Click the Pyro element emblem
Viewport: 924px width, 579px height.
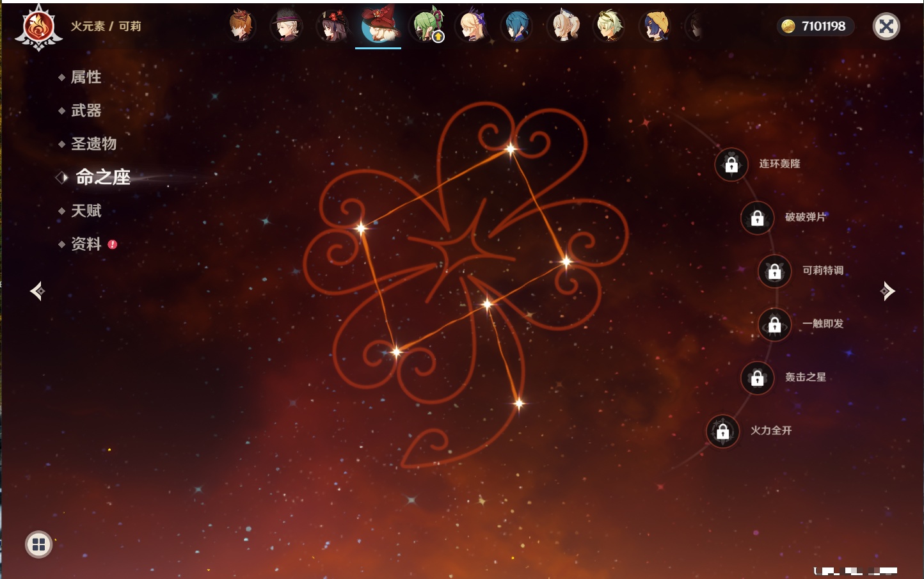(x=38, y=28)
